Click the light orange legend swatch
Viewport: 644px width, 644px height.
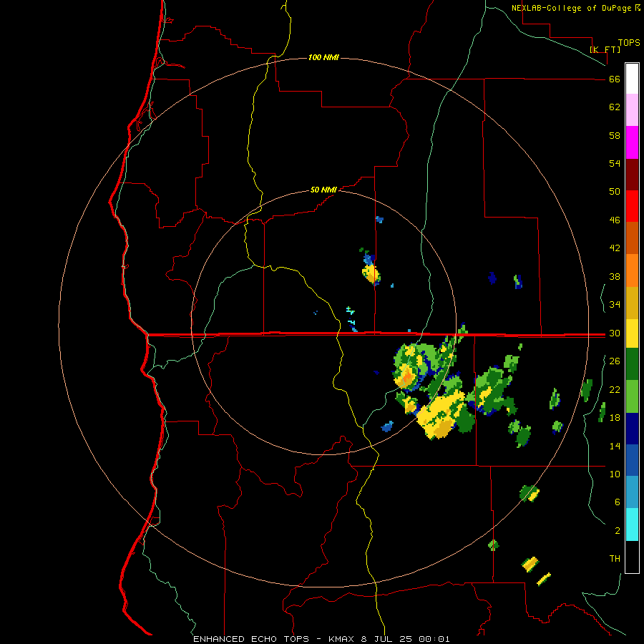[632, 270]
